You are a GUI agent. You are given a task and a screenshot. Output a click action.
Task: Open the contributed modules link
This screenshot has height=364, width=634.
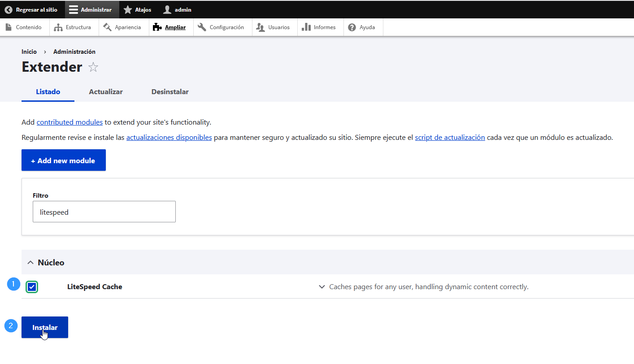click(69, 122)
